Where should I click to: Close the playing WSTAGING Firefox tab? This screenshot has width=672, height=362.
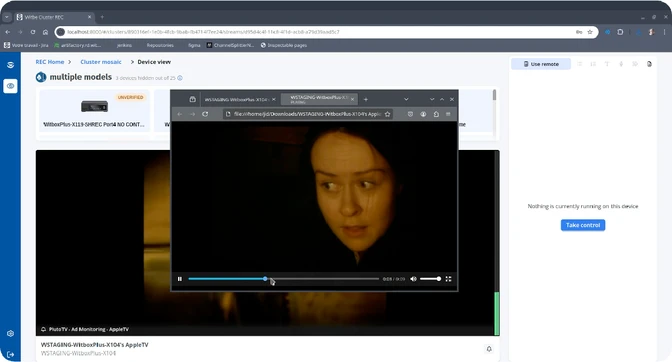point(352,99)
